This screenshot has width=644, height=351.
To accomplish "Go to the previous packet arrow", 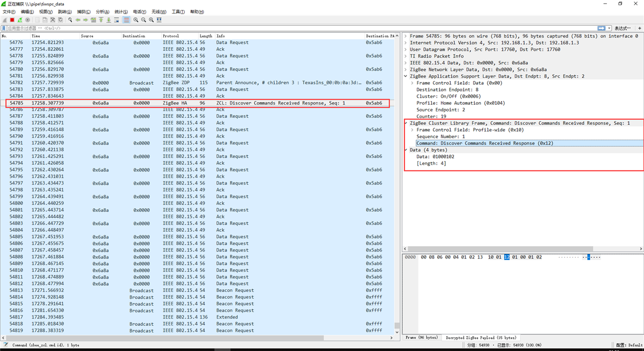I will click(78, 20).
